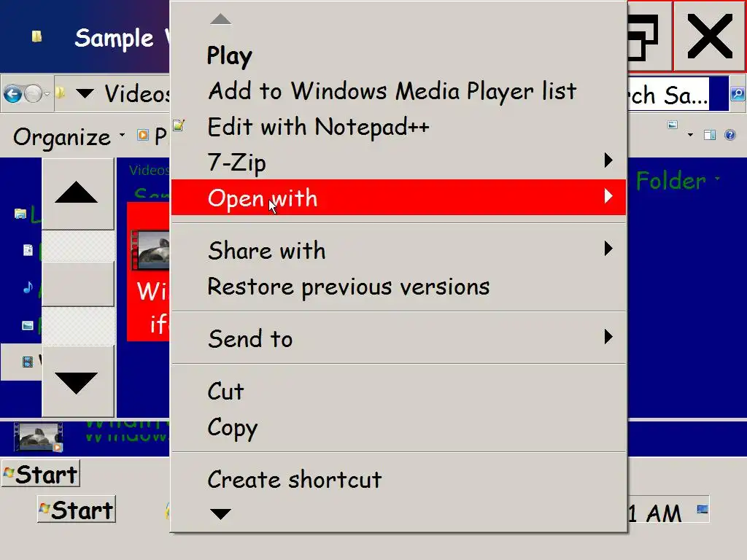Select Libraries icon in the navigation pane
Image resolution: width=747 pixels, height=560 pixels.
[20, 214]
